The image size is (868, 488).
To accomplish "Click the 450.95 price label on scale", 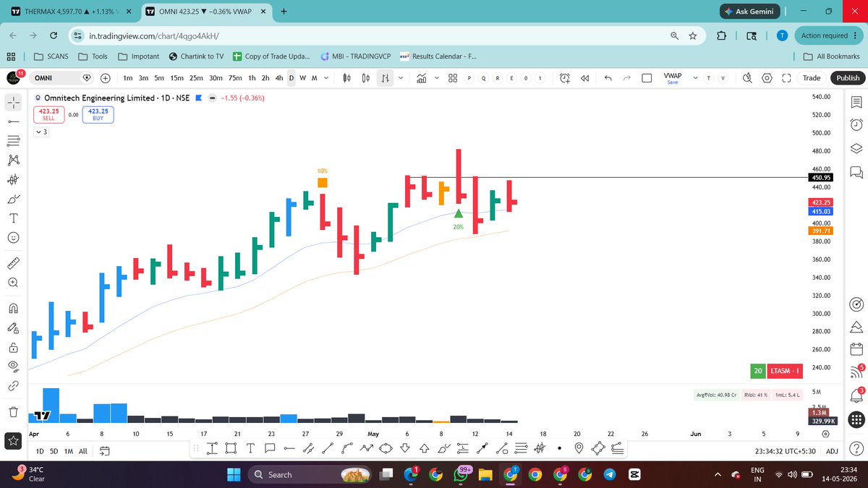I will point(822,177).
